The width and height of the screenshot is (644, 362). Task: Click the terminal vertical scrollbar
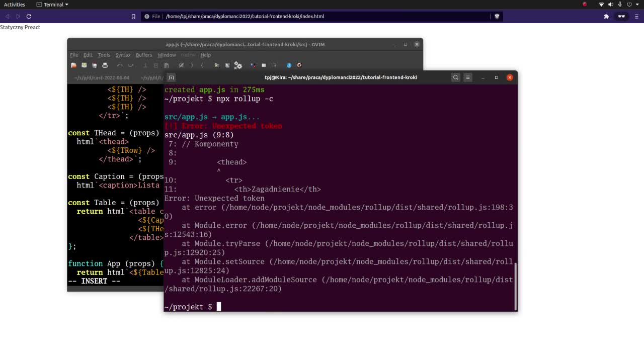tap(515, 287)
